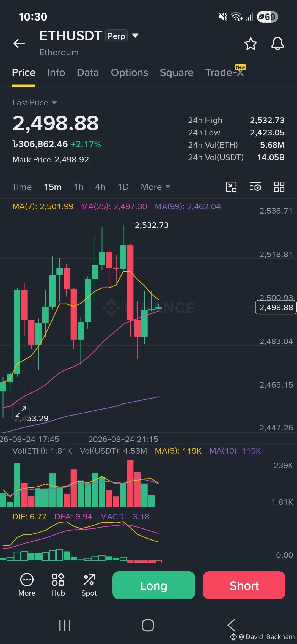Tap the 24h Vol(ETH) value 5.68M
The height and width of the screenshot is (644, 297).
pyautogui.click(x=272, y=145)
